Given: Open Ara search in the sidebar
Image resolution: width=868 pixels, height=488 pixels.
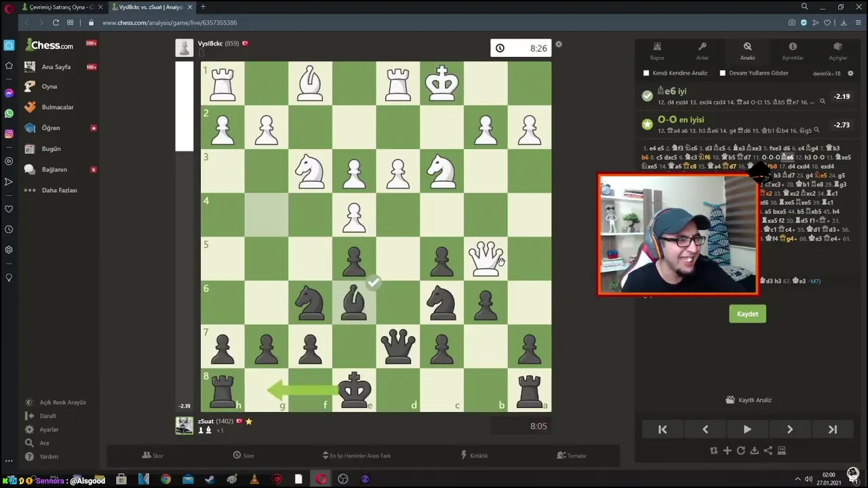Looking at the screenshot, I should tap(37, 443).
